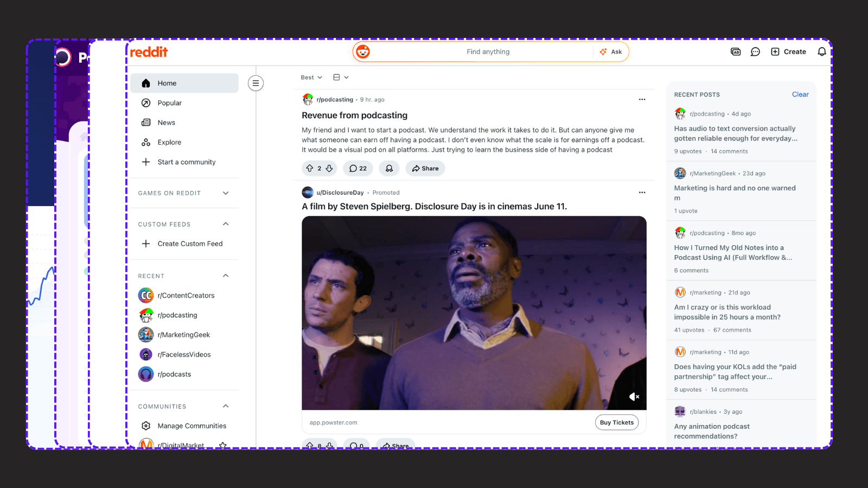Click the r/podcasts headphone avatar in the sidebar
868x488 pixels.
pos(146,374)
